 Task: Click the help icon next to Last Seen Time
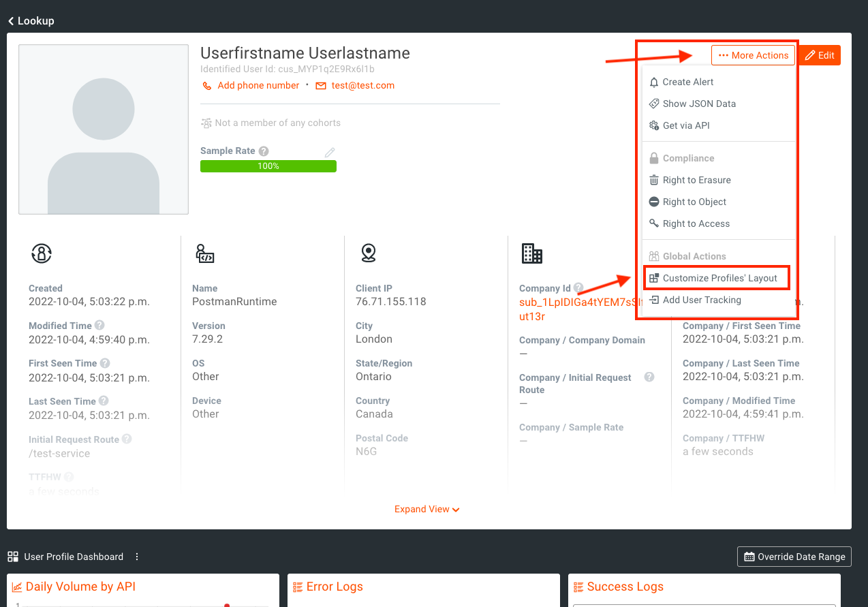[104, 401]
